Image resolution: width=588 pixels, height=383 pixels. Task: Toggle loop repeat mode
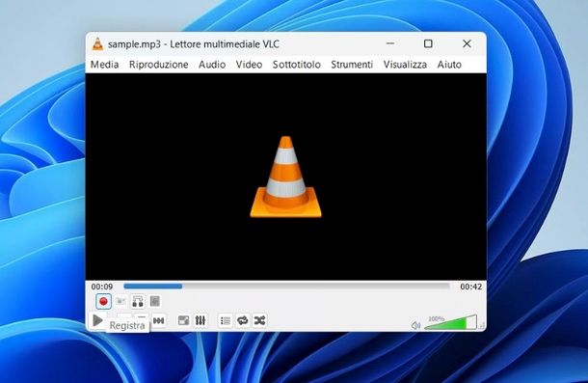click(x=243, y=320)
